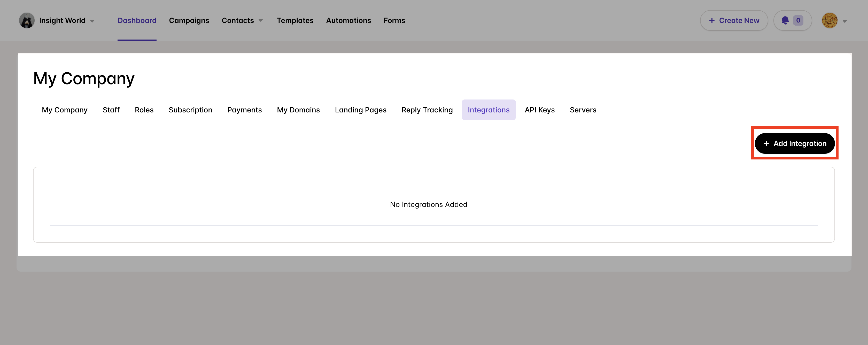Click the Insight World bear avatar
The width and height of the screenshot is (868, 345).
coord(27,21)
